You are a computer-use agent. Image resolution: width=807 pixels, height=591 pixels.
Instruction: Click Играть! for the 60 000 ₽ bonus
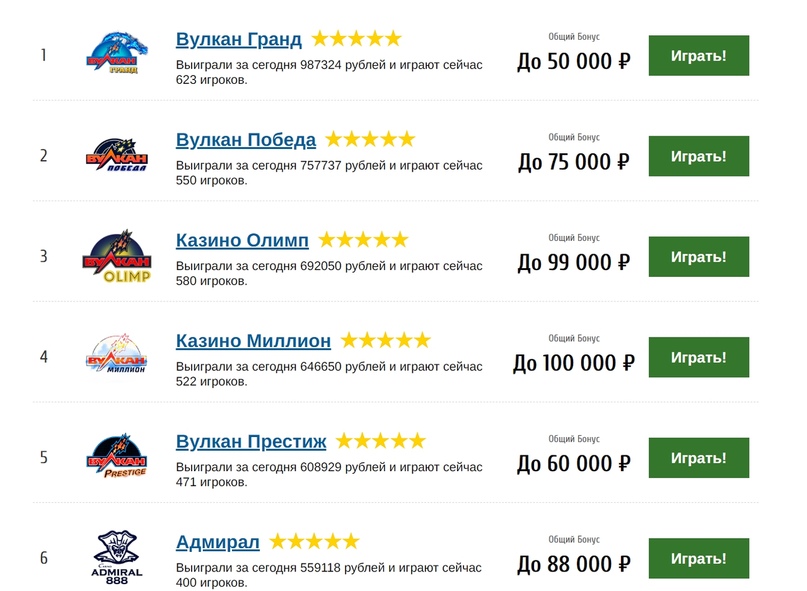coord(698,458)
